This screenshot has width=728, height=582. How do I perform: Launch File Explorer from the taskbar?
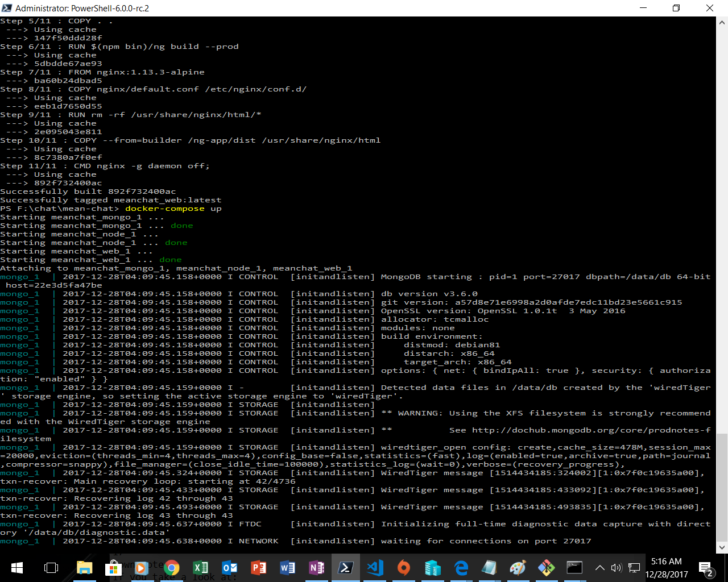pos(85,568)
